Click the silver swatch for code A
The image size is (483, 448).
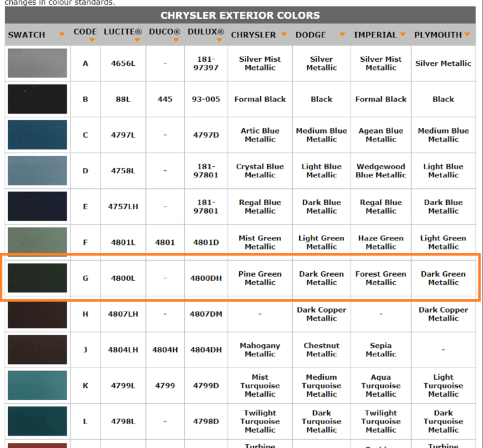tap(37, 64)
